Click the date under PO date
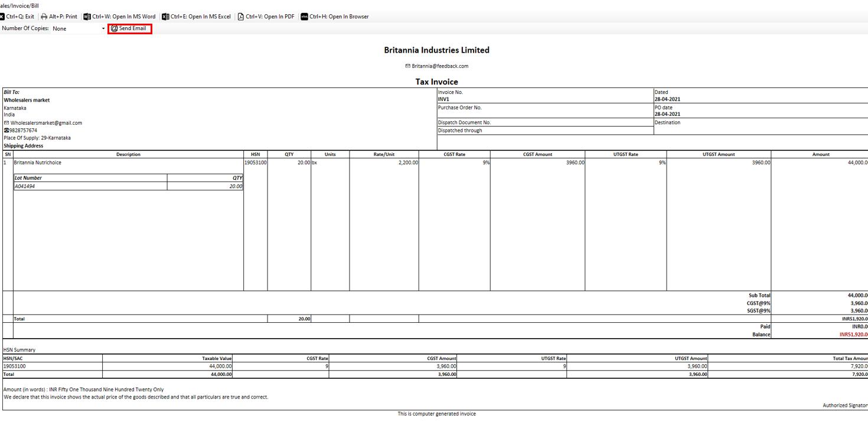The image size is (868, 428). click(x=667, y=114)
